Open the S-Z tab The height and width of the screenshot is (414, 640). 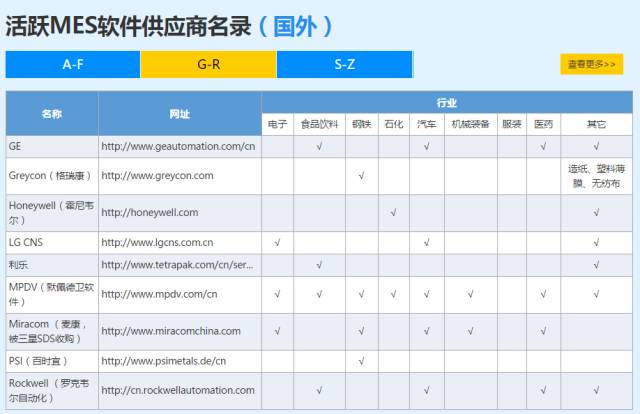coord(344,64)
